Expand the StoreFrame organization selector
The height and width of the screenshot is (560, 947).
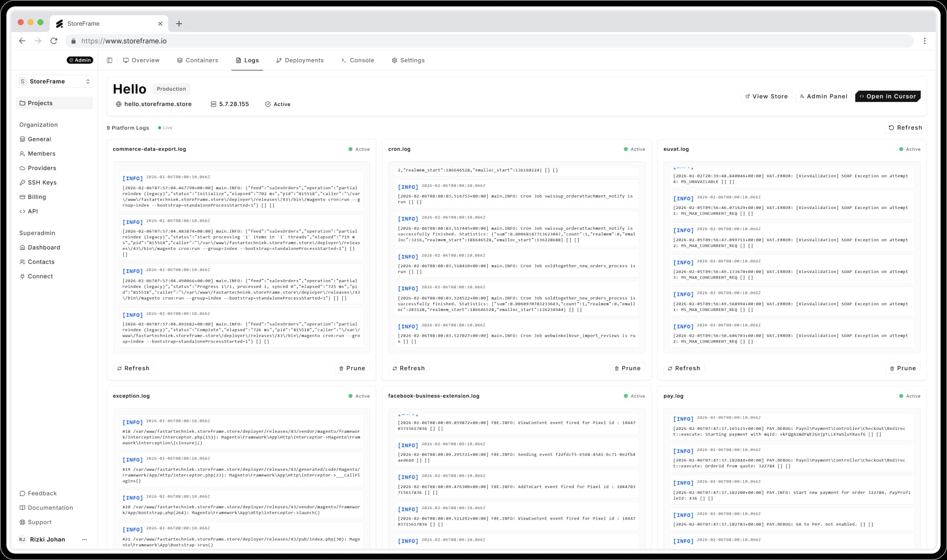pyautogui.click(x=54, y=81)
